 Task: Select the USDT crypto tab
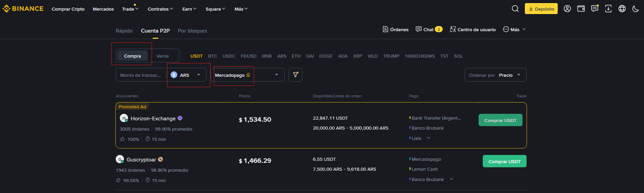197,56
